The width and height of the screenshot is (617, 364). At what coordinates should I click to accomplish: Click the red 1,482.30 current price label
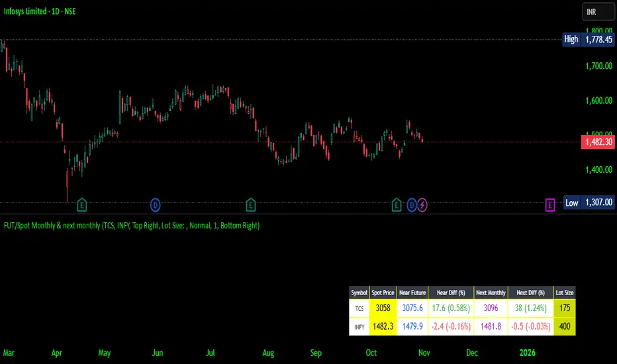coord(598,142)
